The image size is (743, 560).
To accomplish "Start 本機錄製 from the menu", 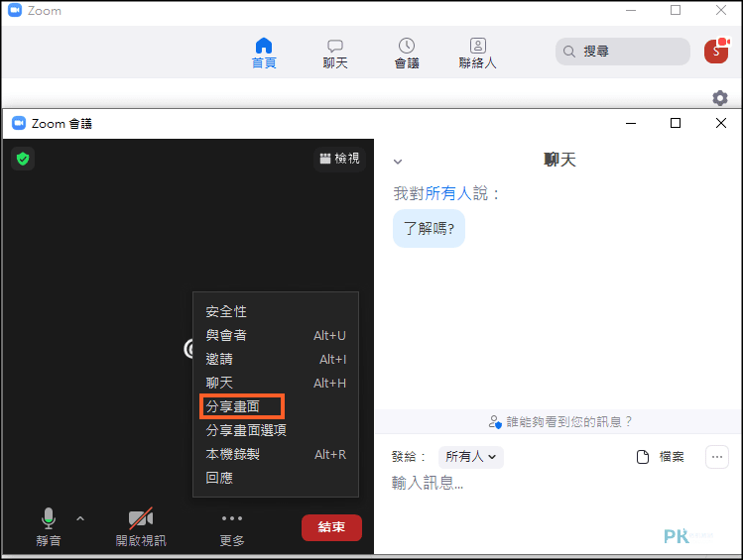I will pos(276,454).
